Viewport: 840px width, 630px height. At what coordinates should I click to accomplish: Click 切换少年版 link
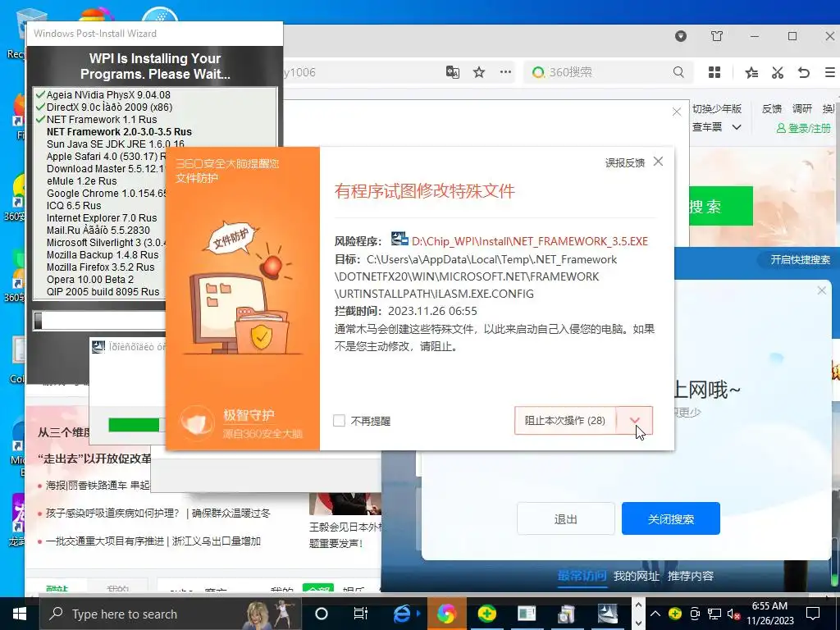(717, 109)
